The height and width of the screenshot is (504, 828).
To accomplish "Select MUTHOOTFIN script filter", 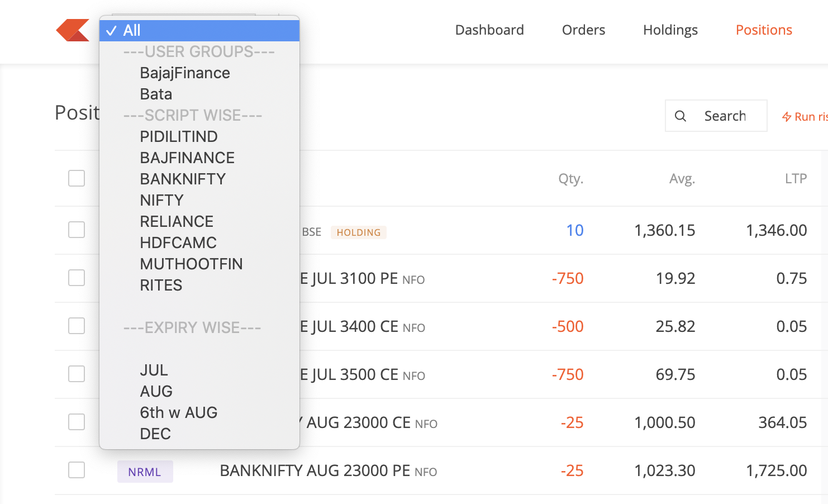I will pos(199,264).
